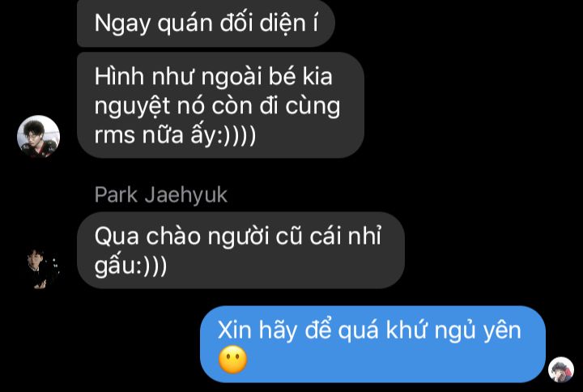Image resolution: width=583 pixels, height=392 pixels.
Task: Tap Park Jaehyuk's dark profile avatar
Action: 41,269
